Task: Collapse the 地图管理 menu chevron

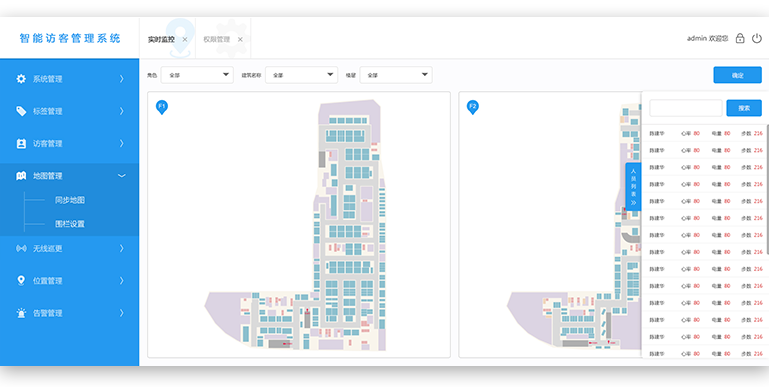Action: point(122,176)
